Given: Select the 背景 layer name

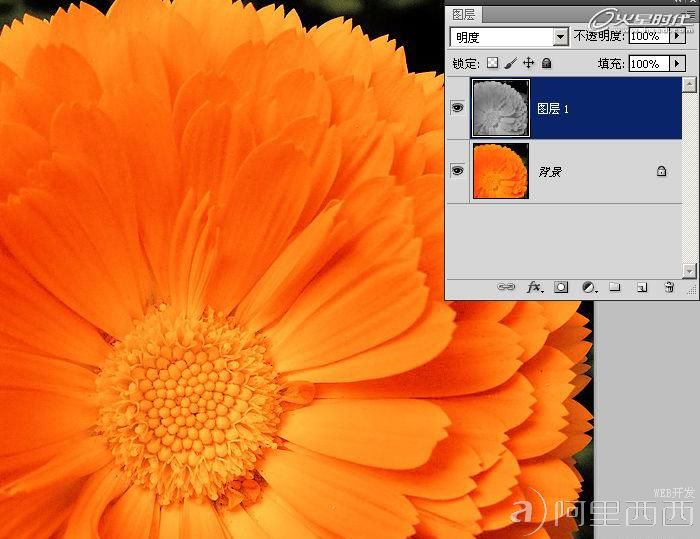Looking at the screenshot, I should point(550,172).
